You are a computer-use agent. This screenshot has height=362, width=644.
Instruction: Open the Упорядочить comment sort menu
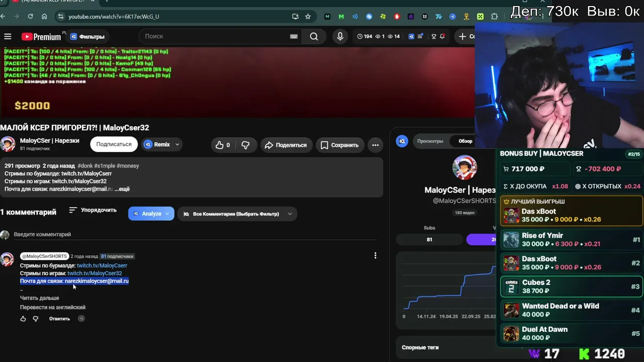(93, 210)
